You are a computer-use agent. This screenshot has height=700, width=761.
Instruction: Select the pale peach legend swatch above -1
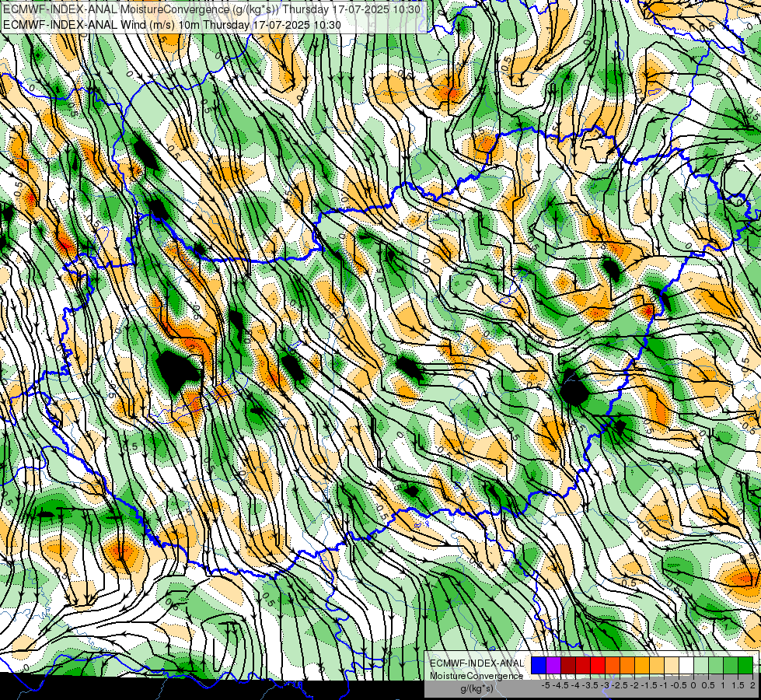click(x=672, y=665)
